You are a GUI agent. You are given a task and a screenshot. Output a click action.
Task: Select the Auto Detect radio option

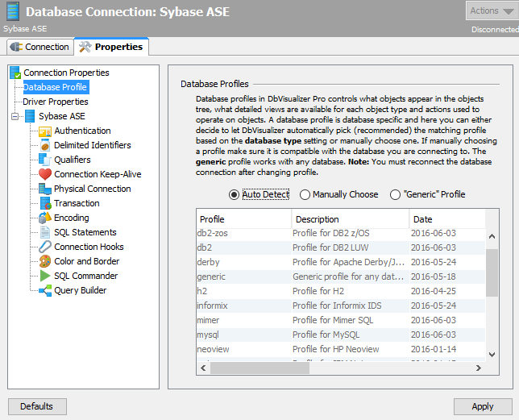pyautogui.click(x=235, y=194)
